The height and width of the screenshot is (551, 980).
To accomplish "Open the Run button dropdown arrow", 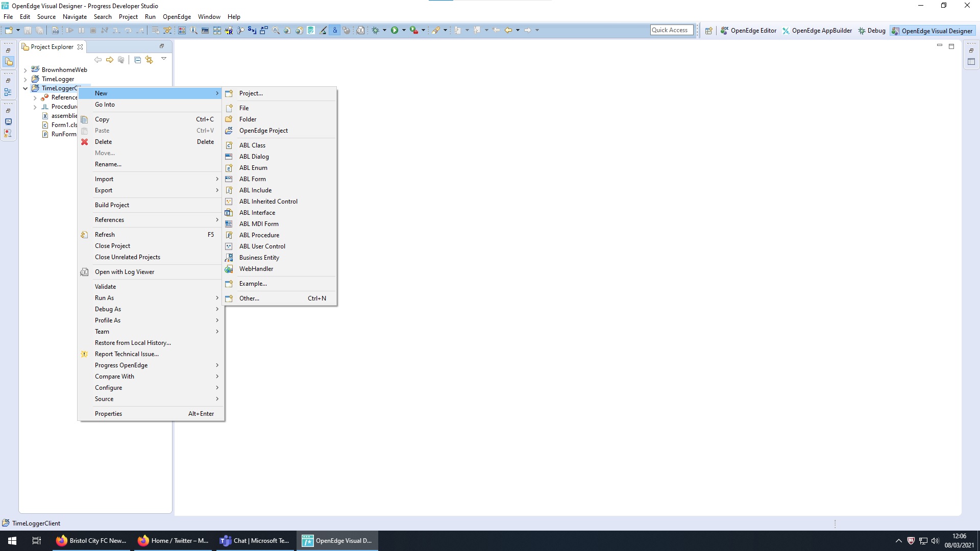I will point(404,30).
